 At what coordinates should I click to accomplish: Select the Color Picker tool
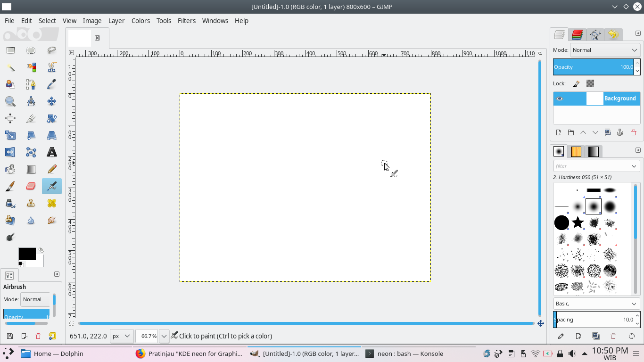click(x=51, y=84)
